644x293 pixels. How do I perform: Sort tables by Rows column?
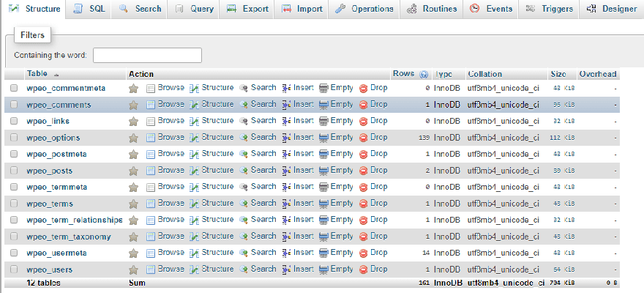coord(403,73)
